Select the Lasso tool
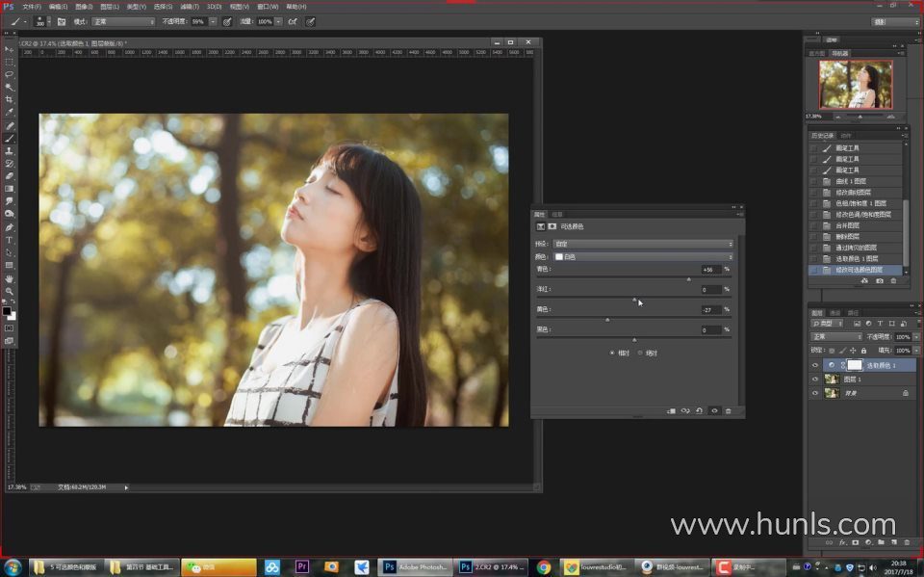This screenshot has width=924, height=577. tap(9, 74)
